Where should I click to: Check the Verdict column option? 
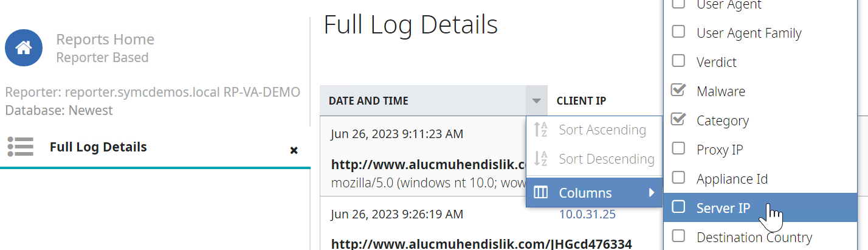(x=678, y=61)
